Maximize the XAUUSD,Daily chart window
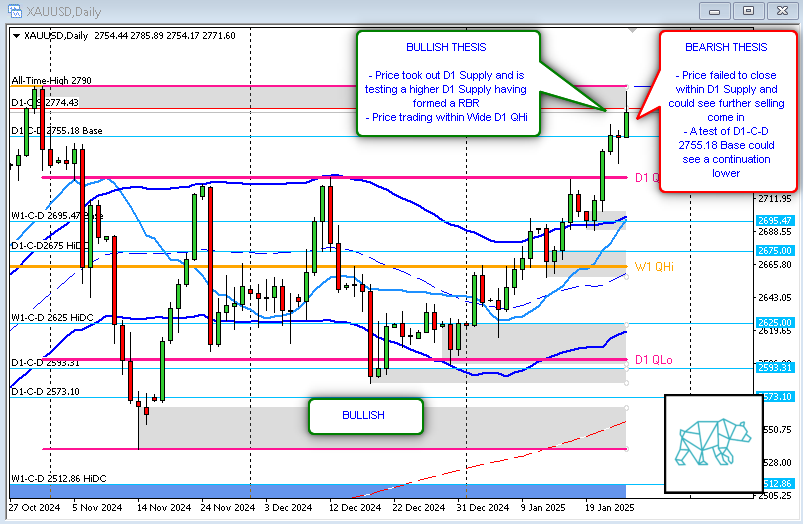 (746, 11)
